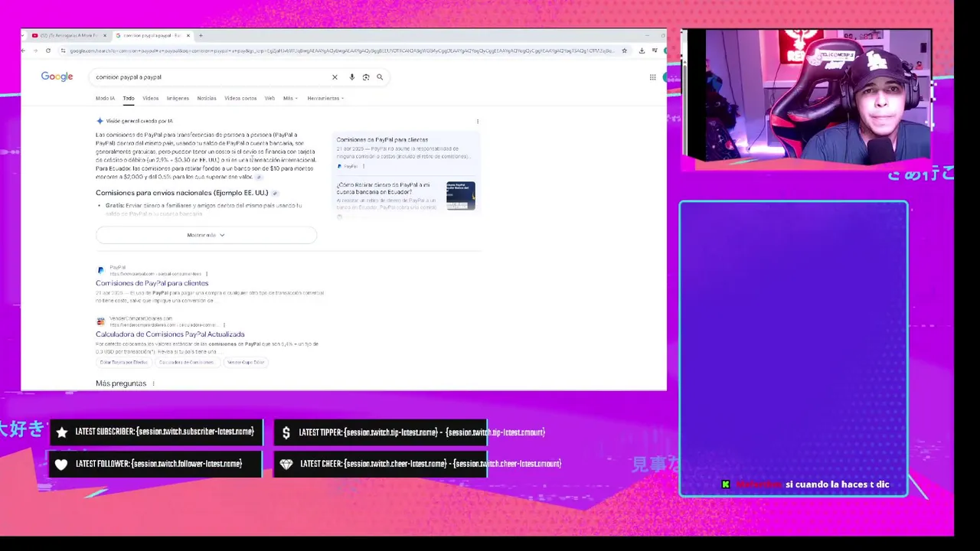Open a new browser tab with plus
Viewport: 980px width, 551px height.
point(201,35)
